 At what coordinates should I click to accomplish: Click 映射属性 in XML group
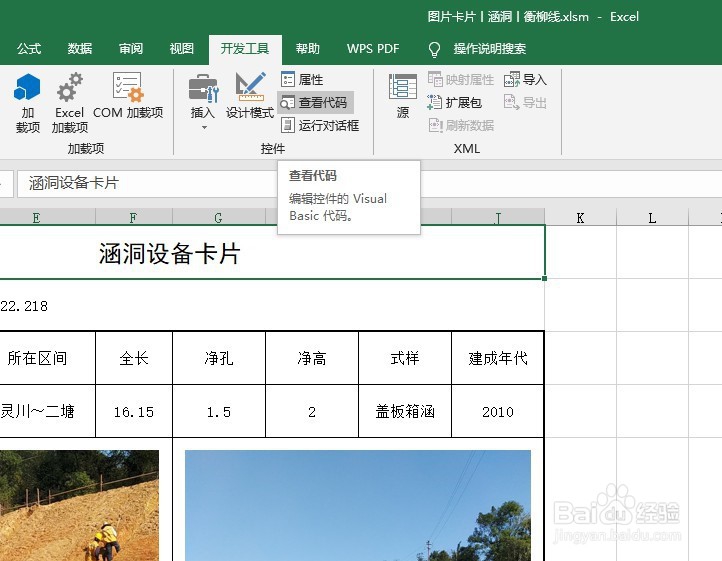pos(460,80)
